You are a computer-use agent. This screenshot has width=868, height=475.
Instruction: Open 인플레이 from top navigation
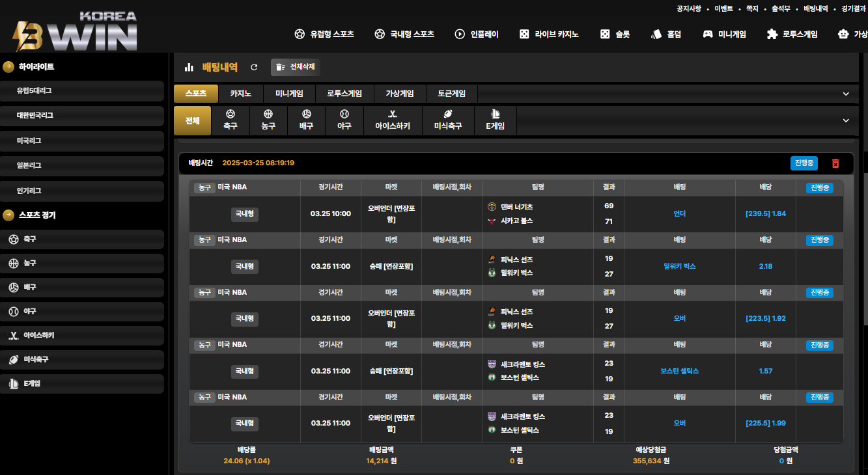[477, 34]
